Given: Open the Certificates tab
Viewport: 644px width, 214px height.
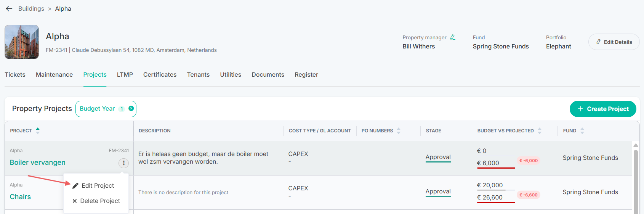Looking at the screenshot, I should pyautogui.click(x=160, y=75).
